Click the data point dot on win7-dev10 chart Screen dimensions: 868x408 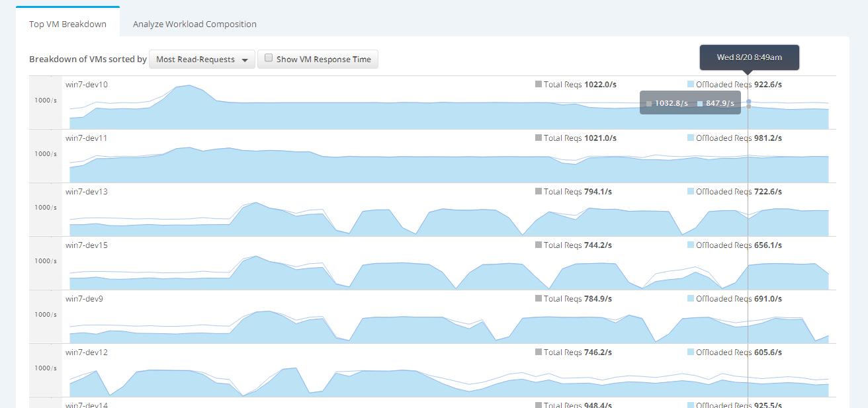pyautogui.click(x=748, y=102)
